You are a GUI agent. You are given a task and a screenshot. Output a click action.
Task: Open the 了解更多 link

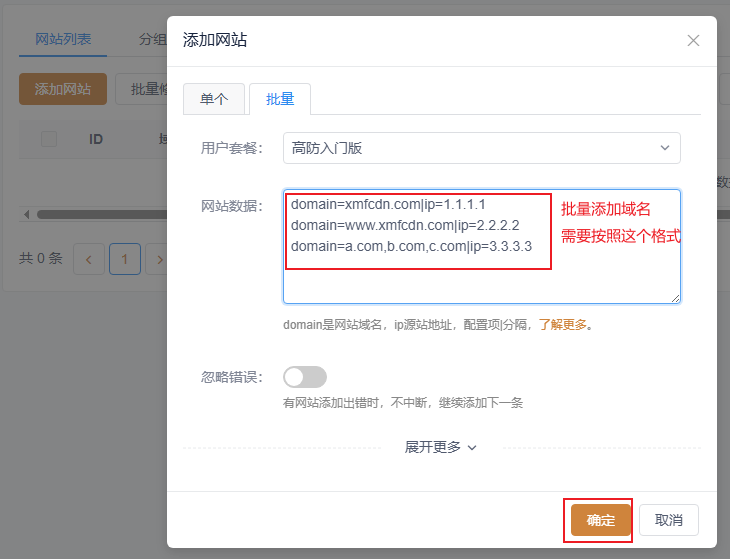tap(563, 324)
